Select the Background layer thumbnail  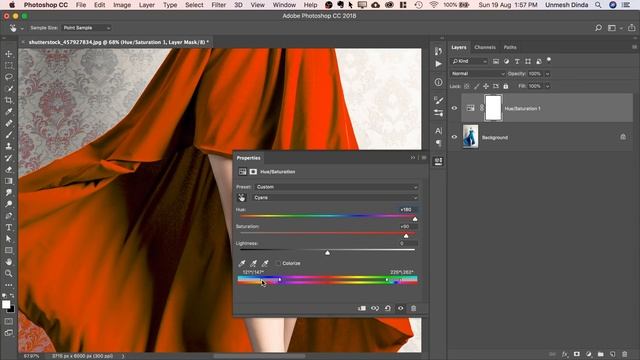pos(470,137)
